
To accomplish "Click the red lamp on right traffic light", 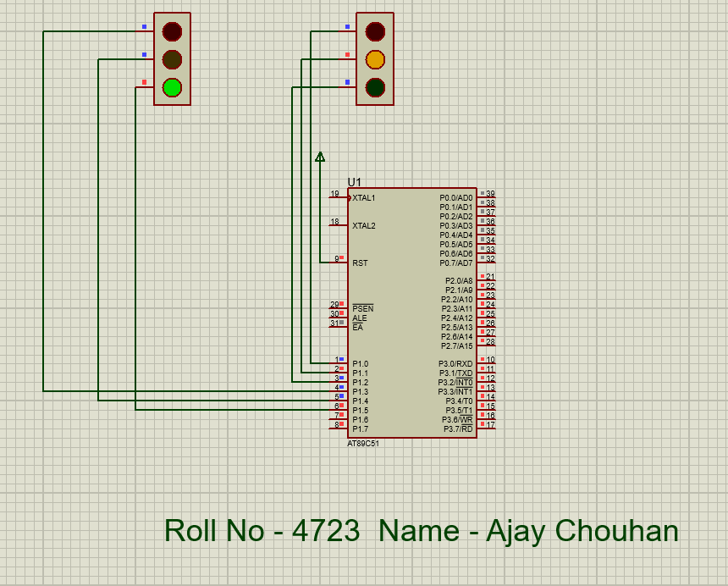I will pyautogui.click(x=375, y=31).
